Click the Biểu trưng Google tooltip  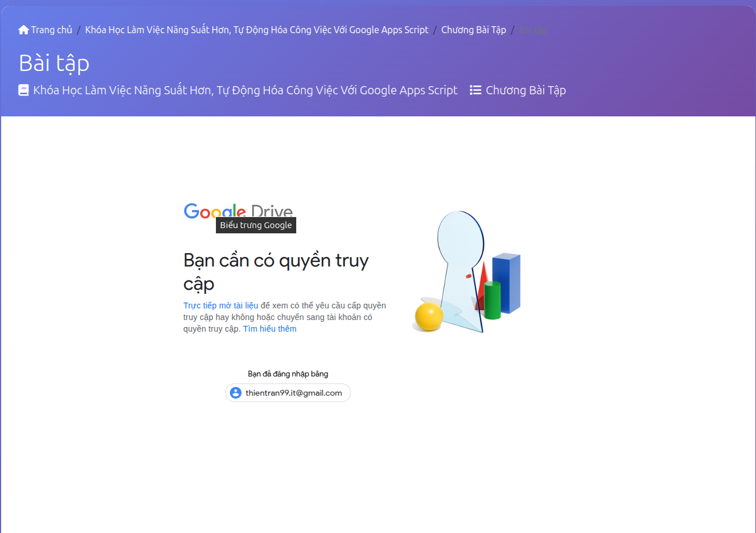pyautogui.click(x=256, y=225)
